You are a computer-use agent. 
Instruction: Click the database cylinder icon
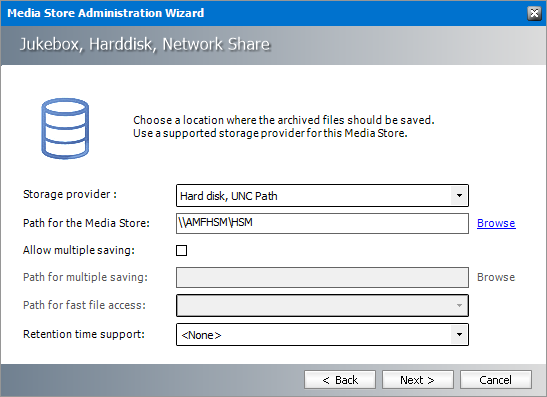pyautogui.click(x=65, y=128)
